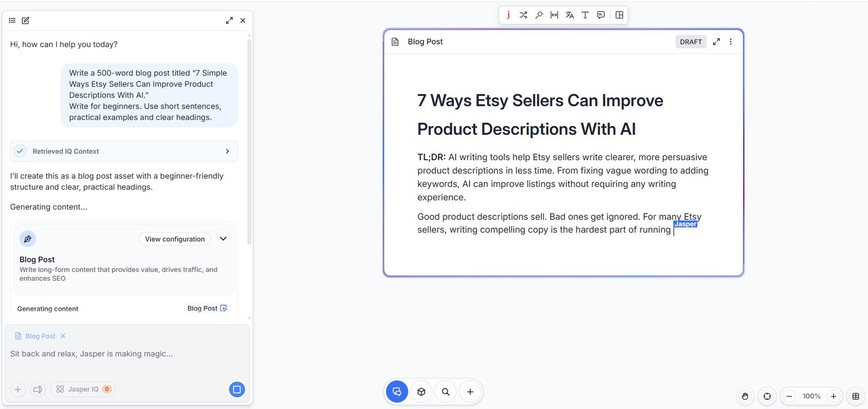Click the Generating content status text
This screenshot has width=868, height=409.
tap(48, 309)
